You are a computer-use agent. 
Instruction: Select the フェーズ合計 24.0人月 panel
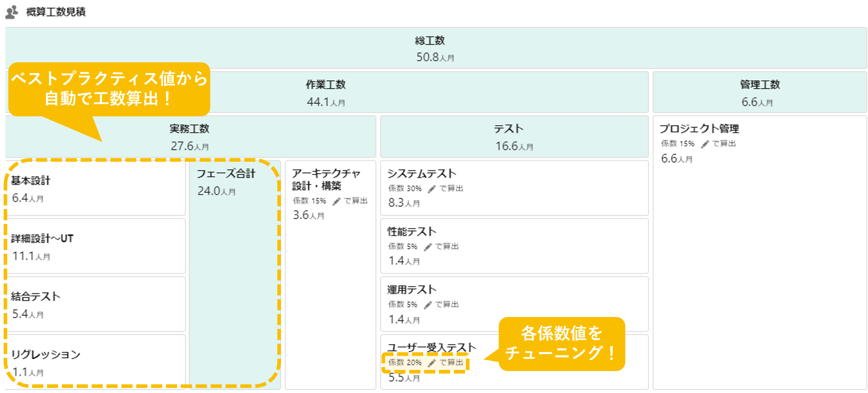click(x=234, y=274)
